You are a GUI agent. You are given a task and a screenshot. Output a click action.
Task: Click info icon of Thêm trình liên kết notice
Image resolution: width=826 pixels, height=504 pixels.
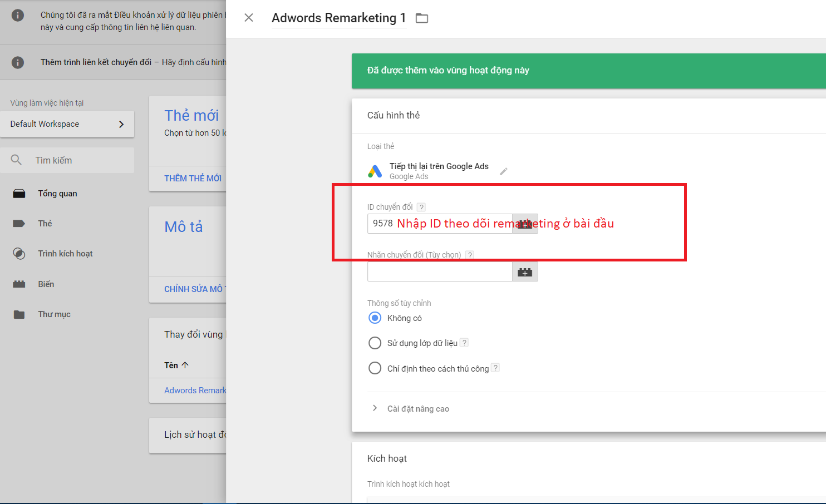[18, 62]
